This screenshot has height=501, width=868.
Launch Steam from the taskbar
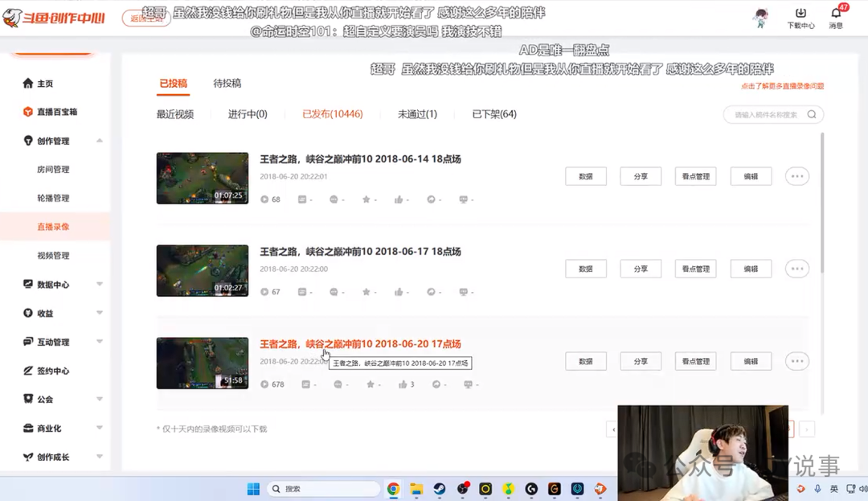pyautogui.click(x=440, y=489)
